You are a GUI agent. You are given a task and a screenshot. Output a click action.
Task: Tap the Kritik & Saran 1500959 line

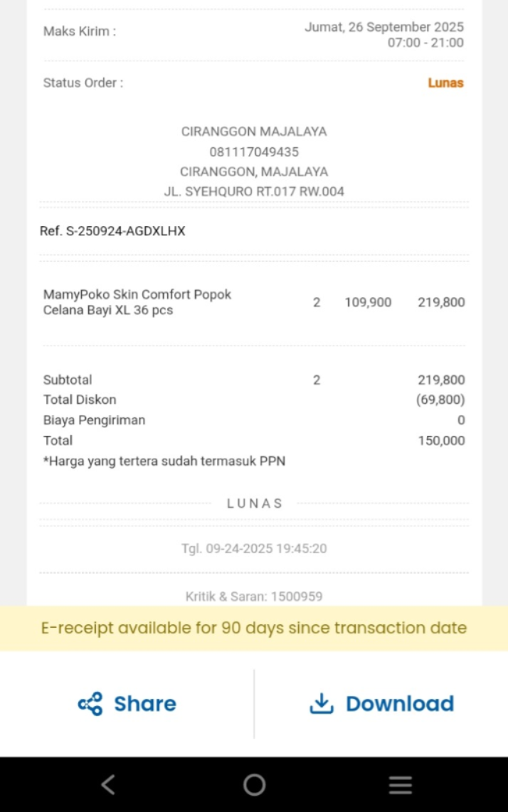(x=254, y=597)
